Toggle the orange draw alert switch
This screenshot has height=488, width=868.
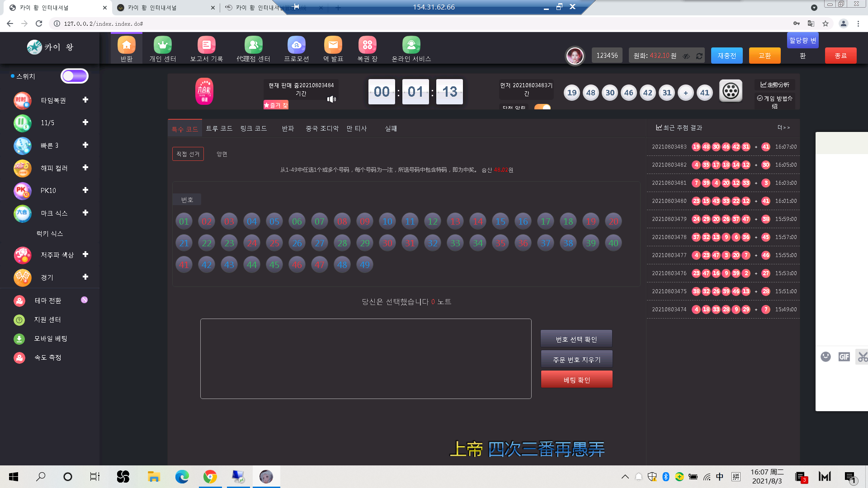click(x=542, y=107)
